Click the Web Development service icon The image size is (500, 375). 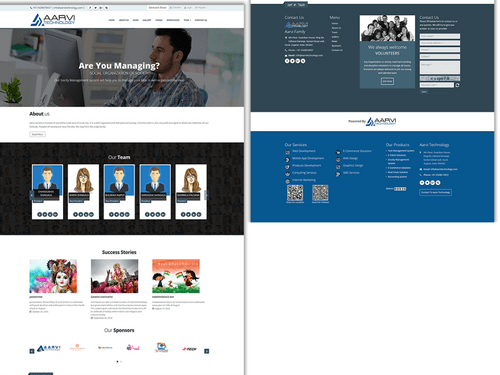pyautogui.click(x=287, y=152)
